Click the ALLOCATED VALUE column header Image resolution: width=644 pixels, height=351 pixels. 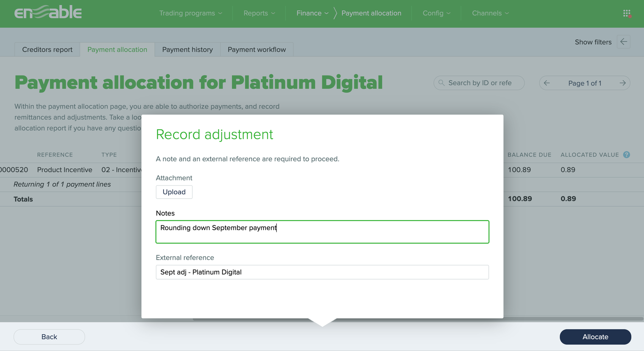pyautogui.click(x=590, y=155)
